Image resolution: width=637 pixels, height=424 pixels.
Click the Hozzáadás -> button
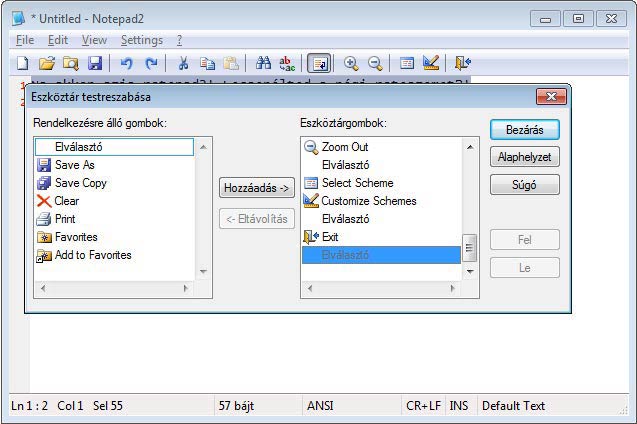[x=257, y=188]
